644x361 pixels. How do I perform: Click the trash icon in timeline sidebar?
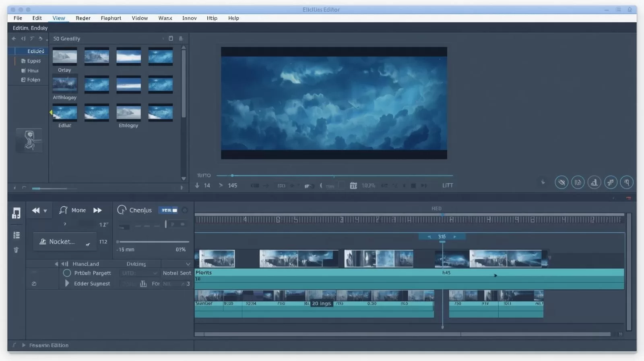(x=16, y=250)
